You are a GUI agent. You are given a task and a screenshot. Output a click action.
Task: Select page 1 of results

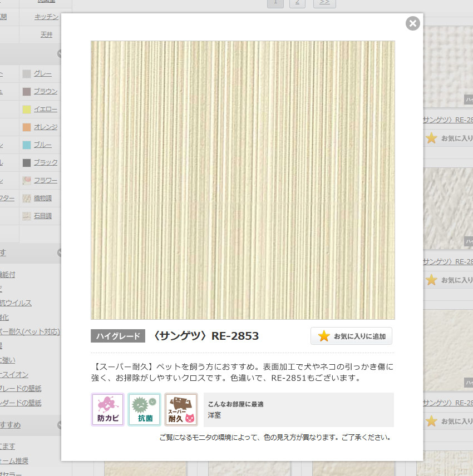click(x=275, y=3)
